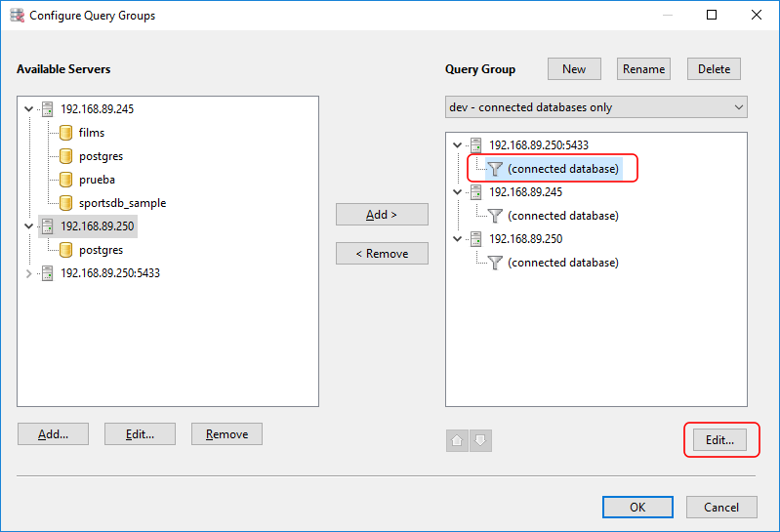
Task: Select connected database under 192.168.89.245
Action: pos(562,216)
